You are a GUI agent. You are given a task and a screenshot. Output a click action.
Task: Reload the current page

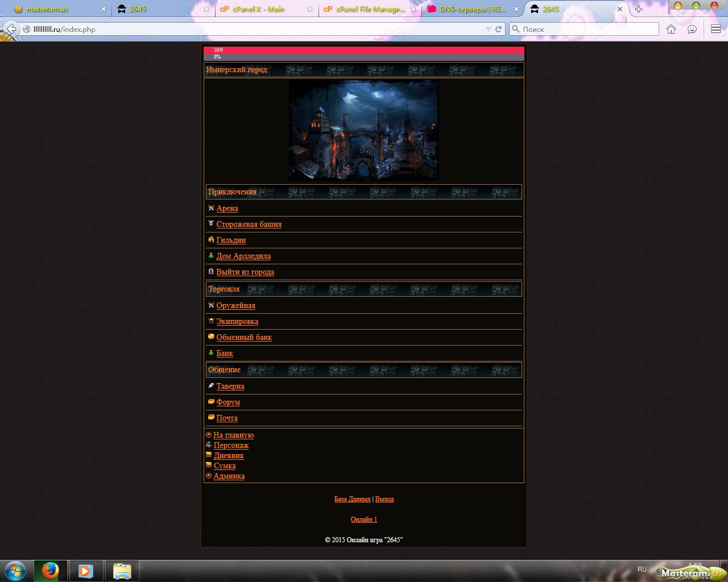tap(499, 29)
